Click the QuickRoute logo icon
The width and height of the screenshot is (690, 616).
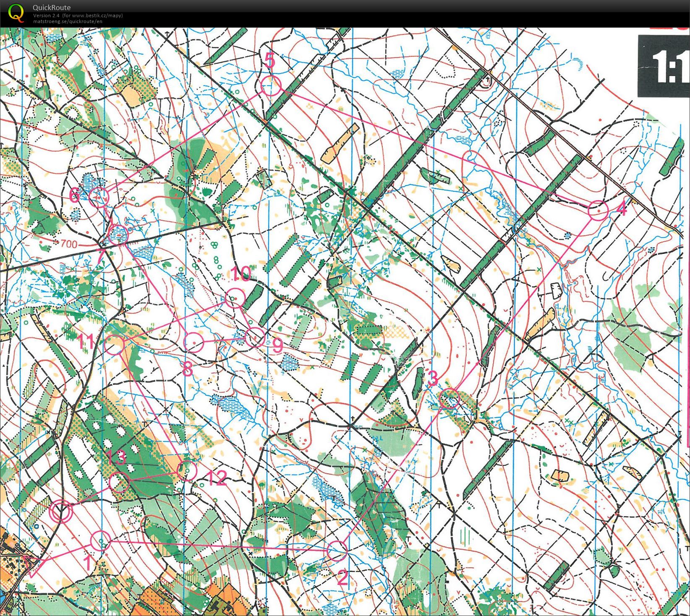pyautogui.click(x=16, y=13)
